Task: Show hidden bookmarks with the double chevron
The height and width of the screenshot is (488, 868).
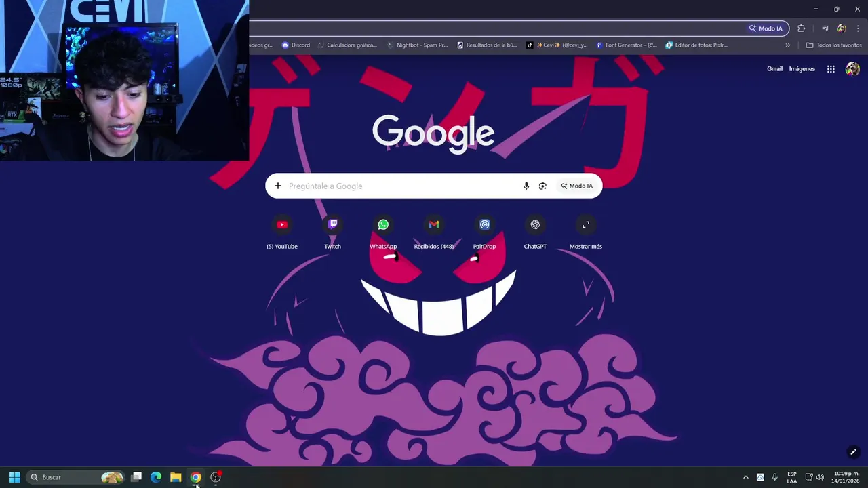Action: click(788, 45)
